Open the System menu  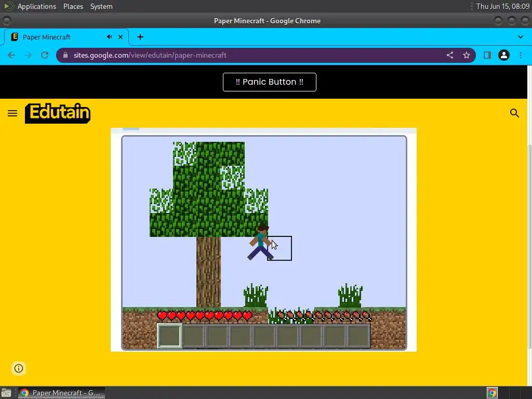coord(101,6)
